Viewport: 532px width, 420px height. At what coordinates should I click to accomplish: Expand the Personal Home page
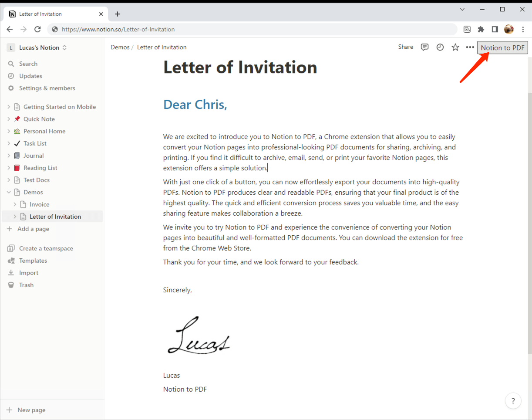(x=9, y=131)
